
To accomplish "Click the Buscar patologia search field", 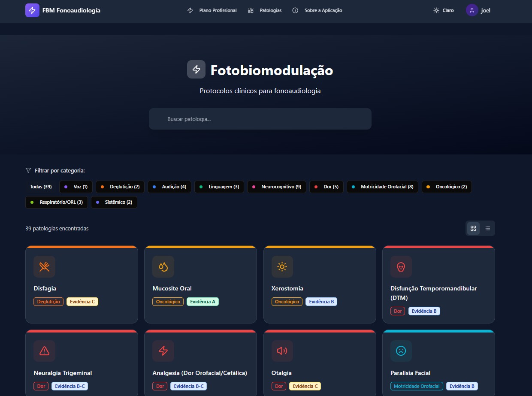I will pos(260,119).
